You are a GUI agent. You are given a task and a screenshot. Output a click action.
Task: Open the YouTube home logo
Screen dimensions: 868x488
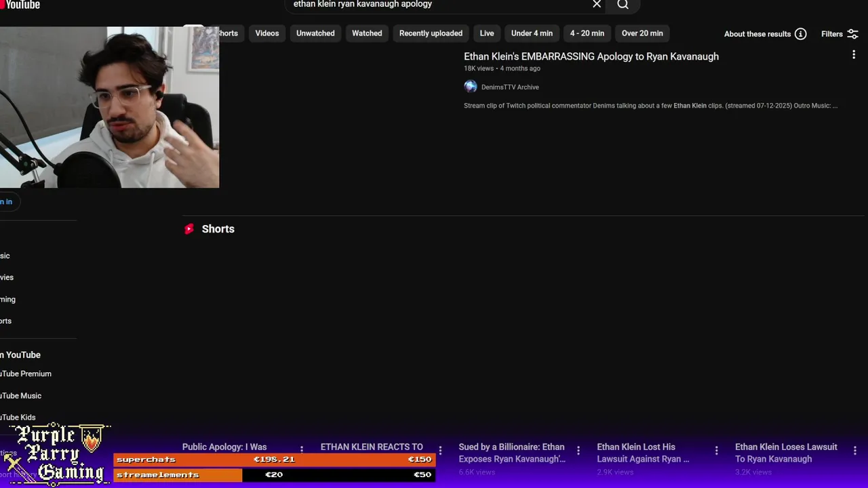tap(20, 5)
